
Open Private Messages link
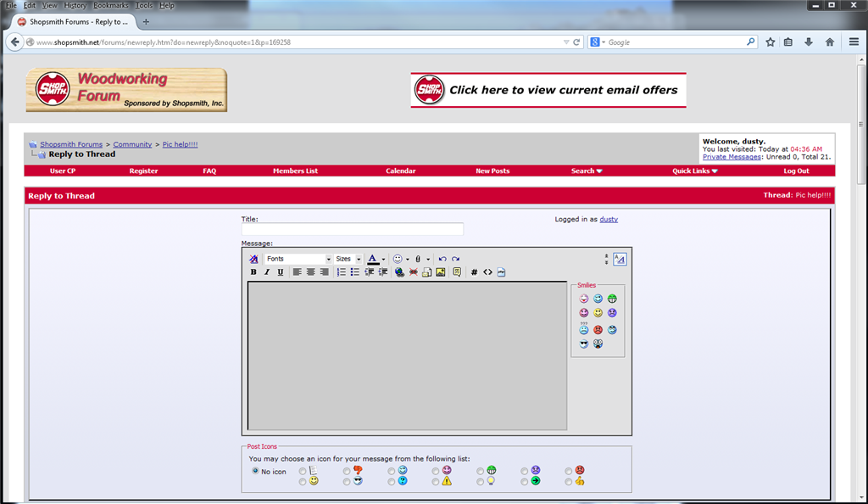click(x=732, y=157)
